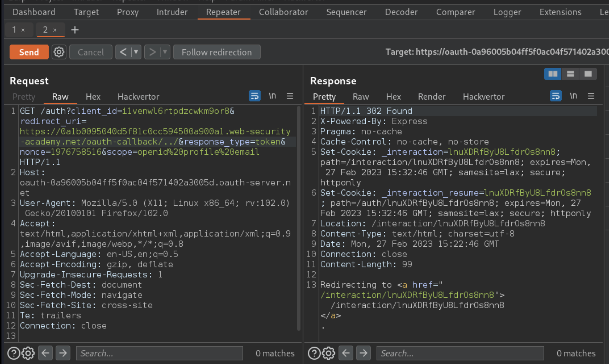Open the Extensions tab
Screen dimensions: 609x364
560,12
